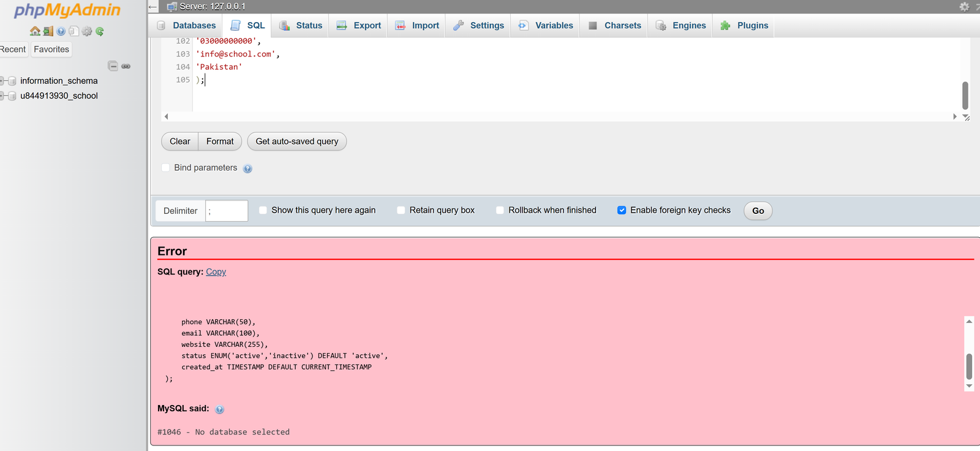
Task: Select the u844913930_school database
Action: [x=59, y=96]
